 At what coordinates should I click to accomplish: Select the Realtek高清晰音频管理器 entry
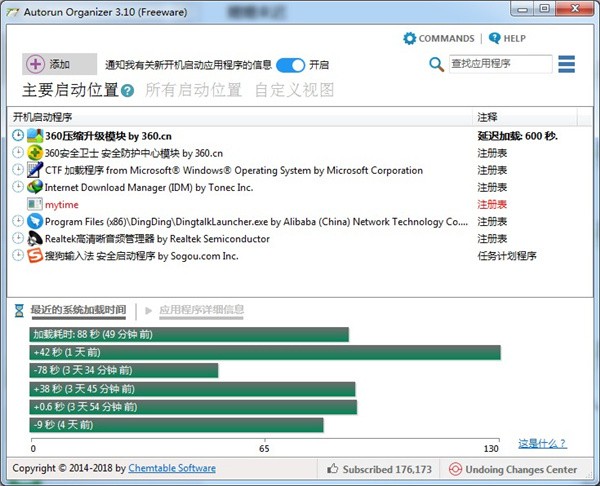click(157, 239)
